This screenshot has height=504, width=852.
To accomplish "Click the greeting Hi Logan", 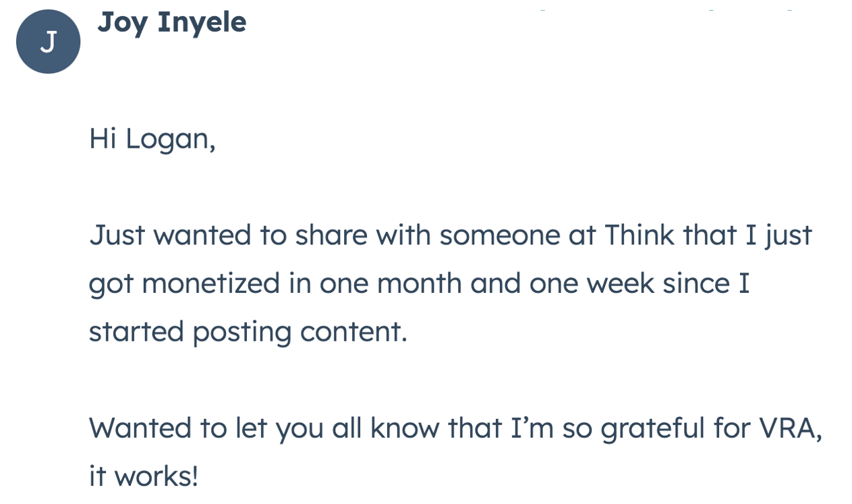I will point(152,140).
